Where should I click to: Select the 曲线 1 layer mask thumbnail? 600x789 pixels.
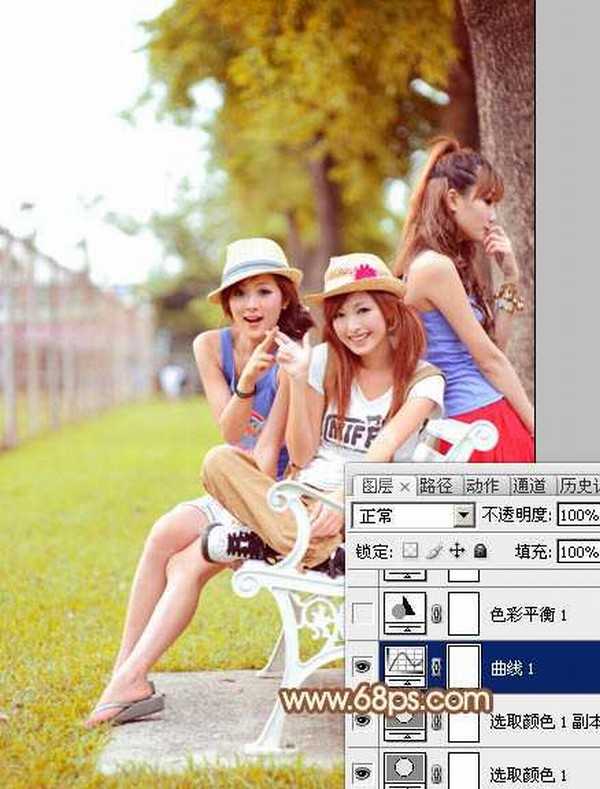(x=463, y=666)
